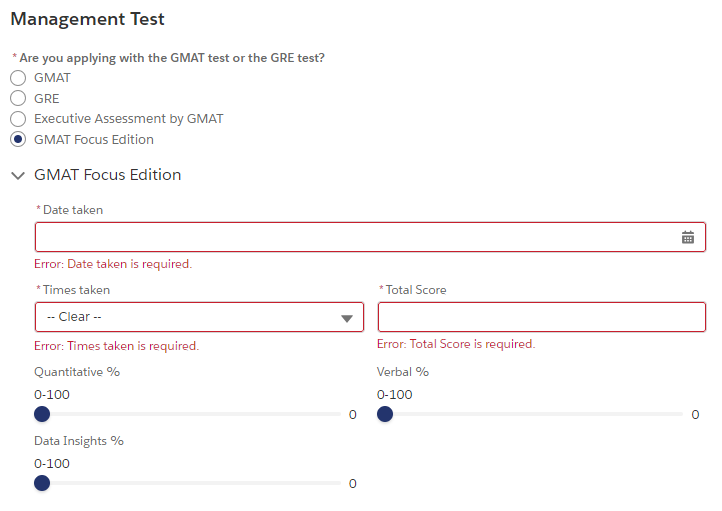Click the Date taken input field
722x511 pixels.
(x=350, y=237)
